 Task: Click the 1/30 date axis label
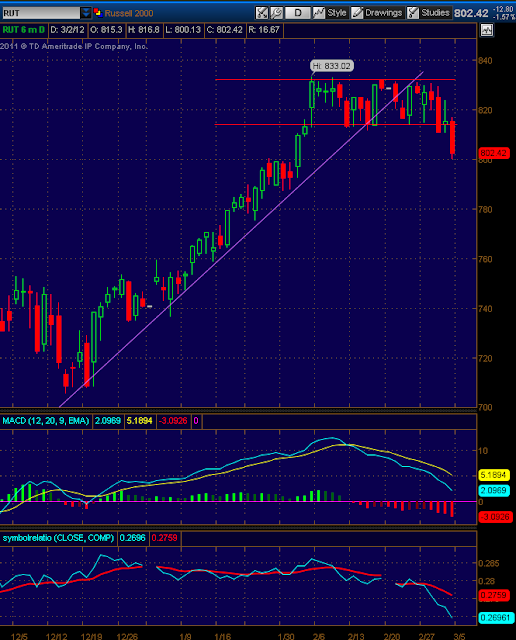[286, 636]
